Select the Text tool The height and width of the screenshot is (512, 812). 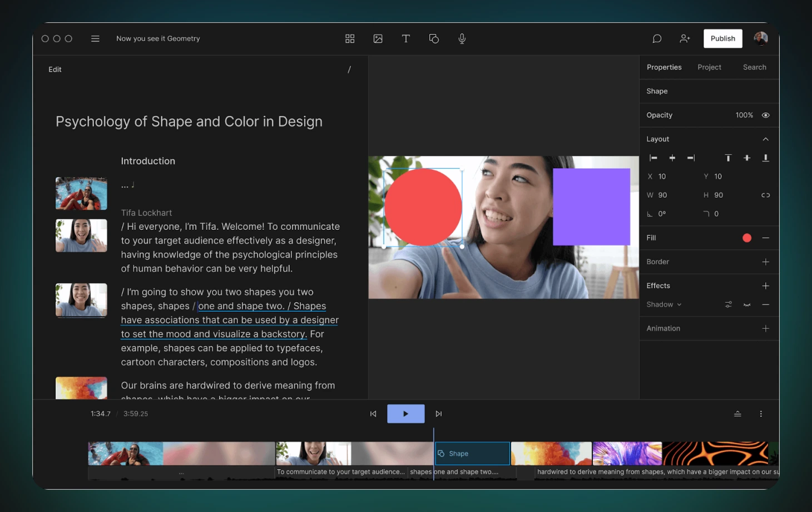click(406, 38)
